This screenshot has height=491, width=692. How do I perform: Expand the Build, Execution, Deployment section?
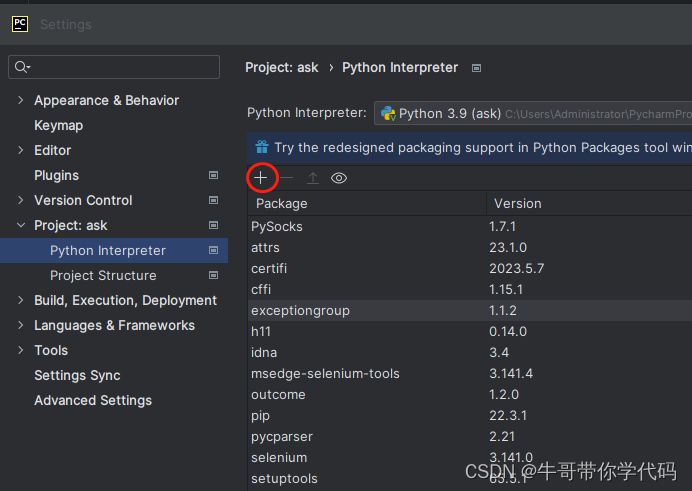point(21,300)
